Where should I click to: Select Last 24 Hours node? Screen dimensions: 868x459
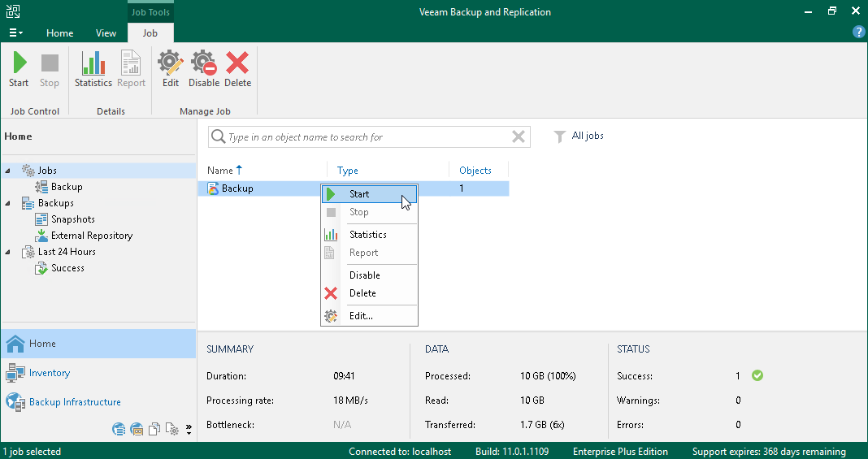[x=67, y=252]
